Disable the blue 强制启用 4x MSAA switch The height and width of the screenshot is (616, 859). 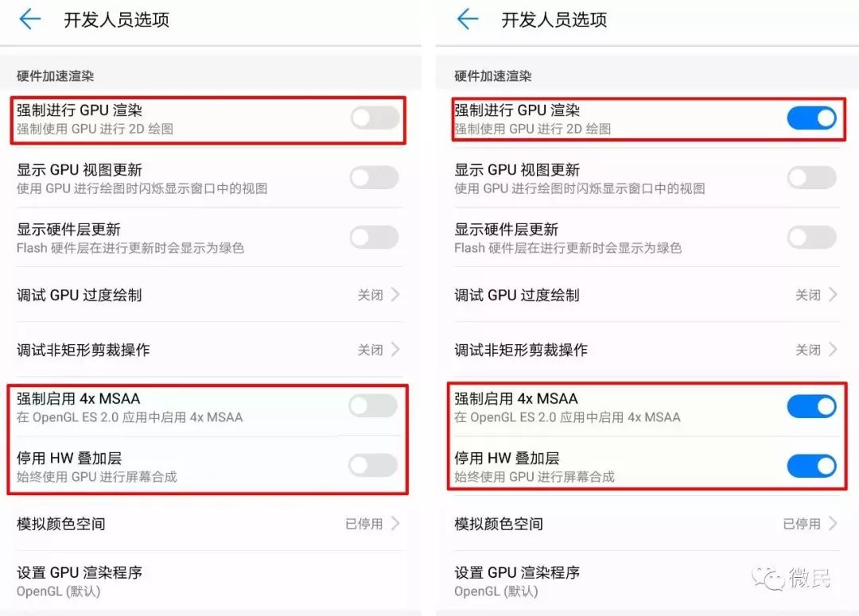coord(812,406)
